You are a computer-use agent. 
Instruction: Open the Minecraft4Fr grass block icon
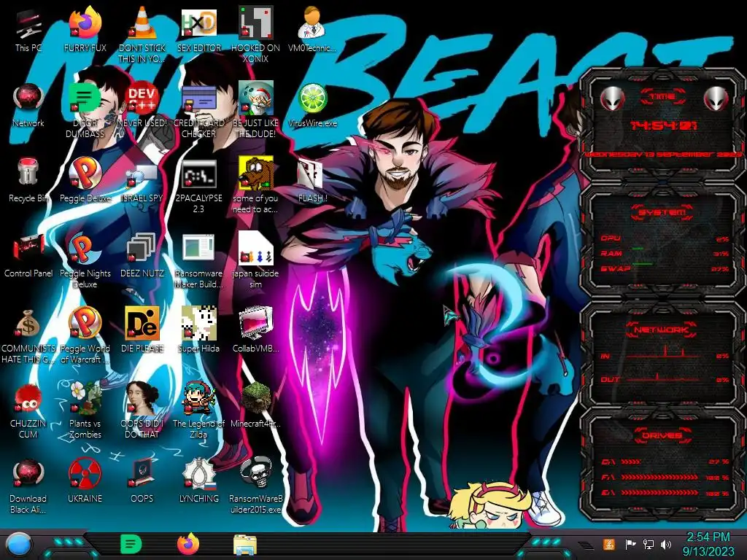click(x=255, y=405)
